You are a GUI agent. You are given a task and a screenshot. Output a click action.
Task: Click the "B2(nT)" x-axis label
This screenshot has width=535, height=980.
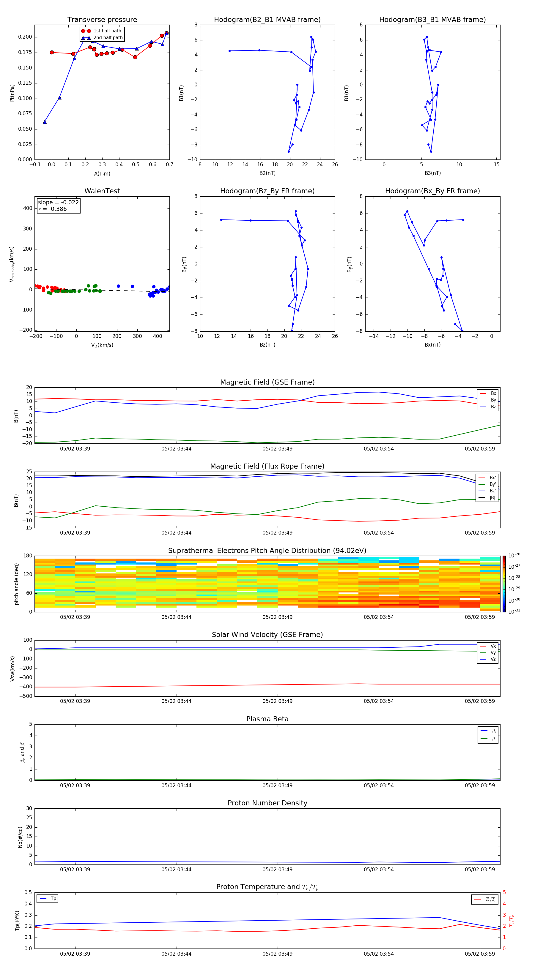pyautogui.click(x=267, y=173)
